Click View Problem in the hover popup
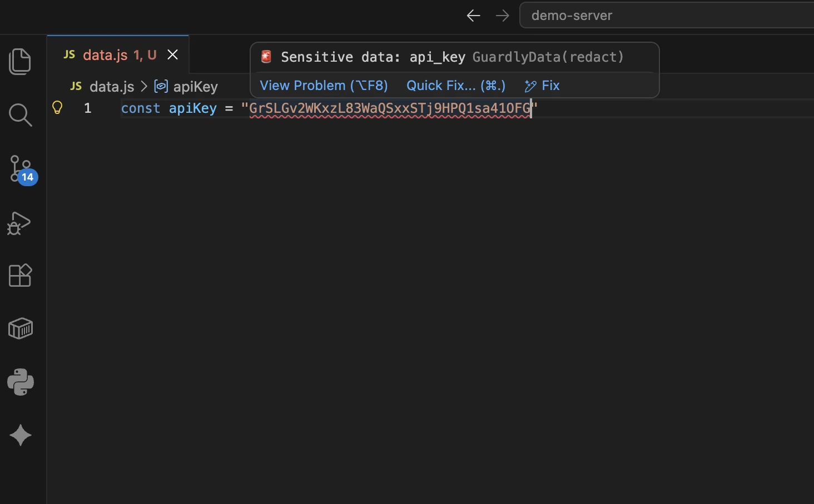Viewport: 814px width, 504px height. pos(324,86)
